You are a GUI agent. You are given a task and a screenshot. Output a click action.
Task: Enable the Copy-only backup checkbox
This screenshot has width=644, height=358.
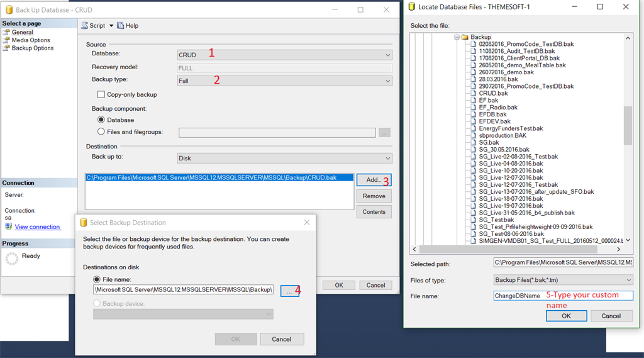click(x=101, y=94)
